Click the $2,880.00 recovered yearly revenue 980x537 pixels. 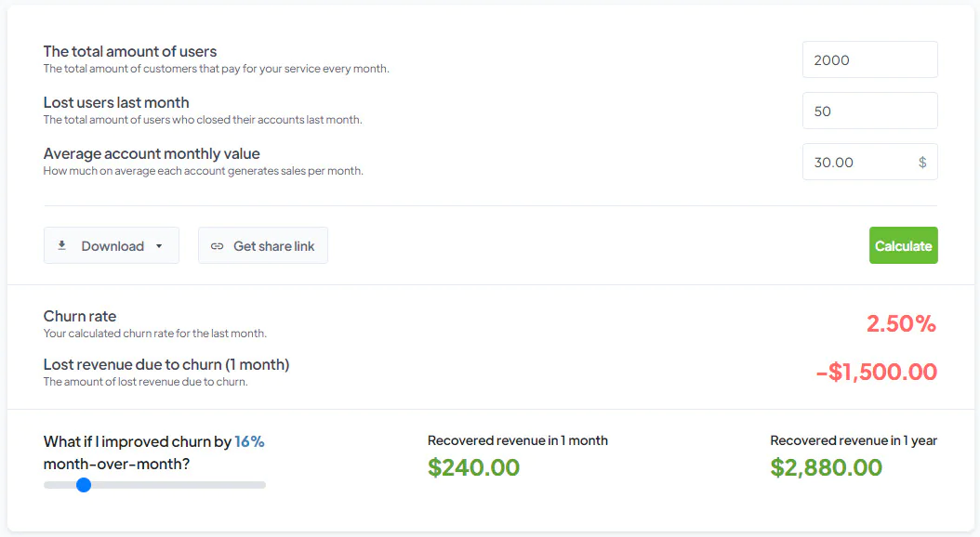827,467
